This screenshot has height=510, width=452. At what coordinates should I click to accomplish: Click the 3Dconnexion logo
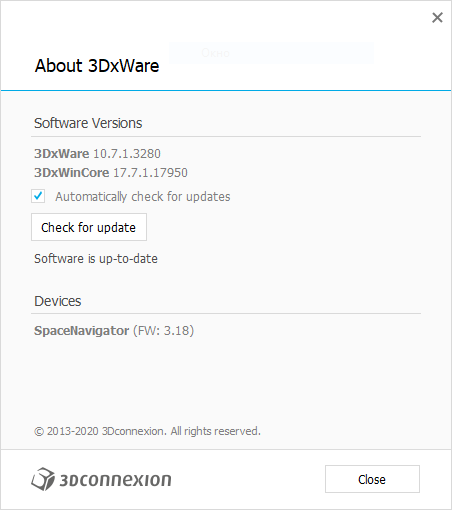101,479
